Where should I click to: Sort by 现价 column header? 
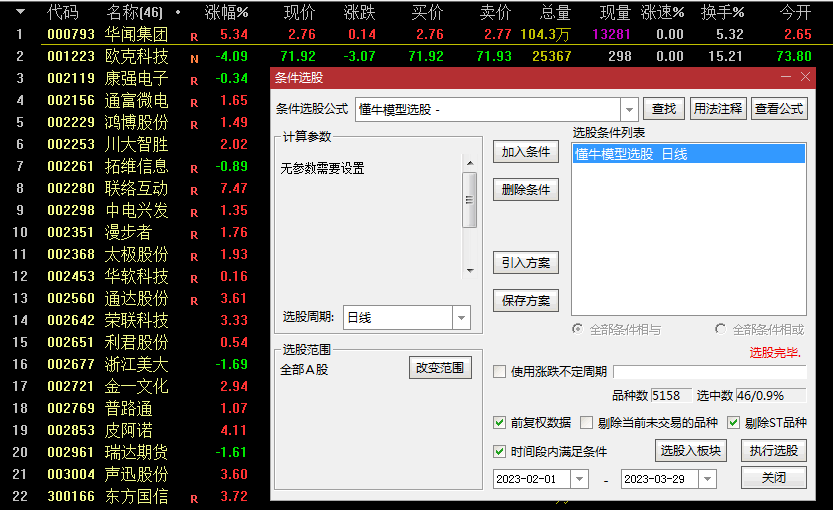pos(300,12)
